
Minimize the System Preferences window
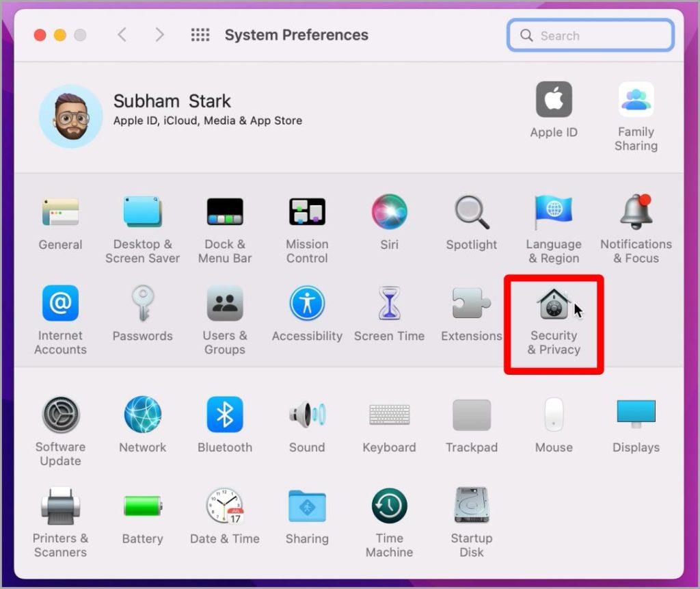60,35
